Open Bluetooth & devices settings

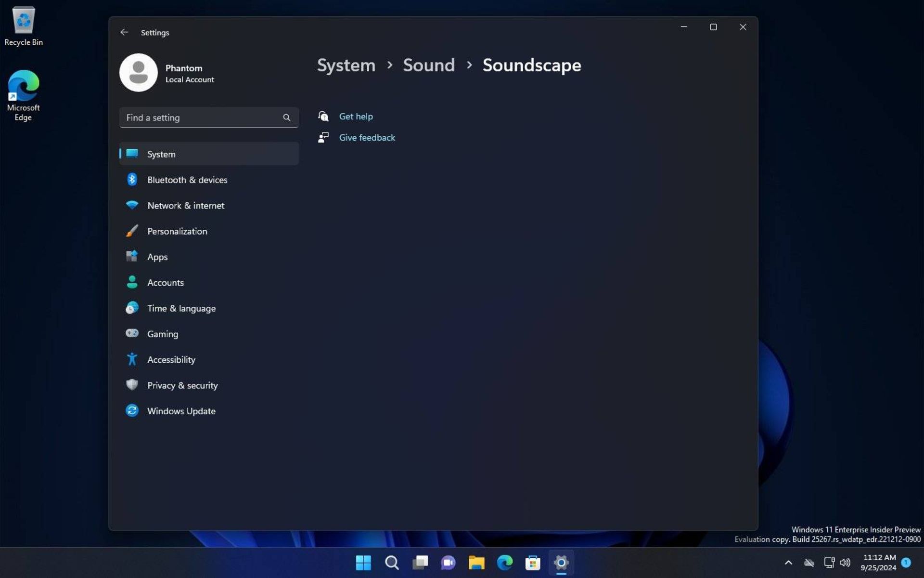[187, 180]
